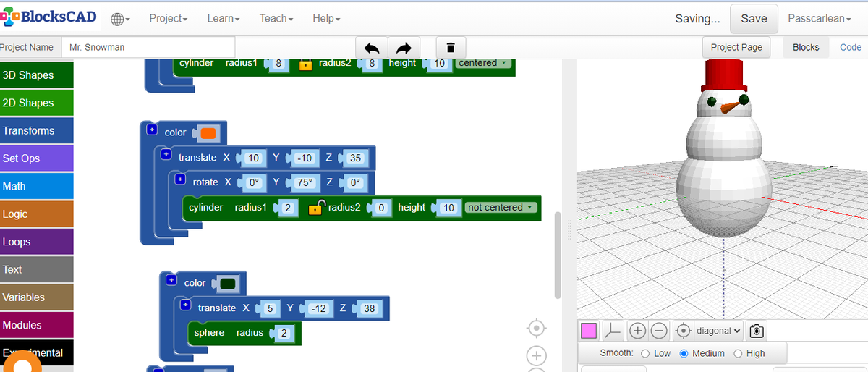Open the 'centered' dropdown on top cylinder

pyautogui.click(x=483, y=63)
